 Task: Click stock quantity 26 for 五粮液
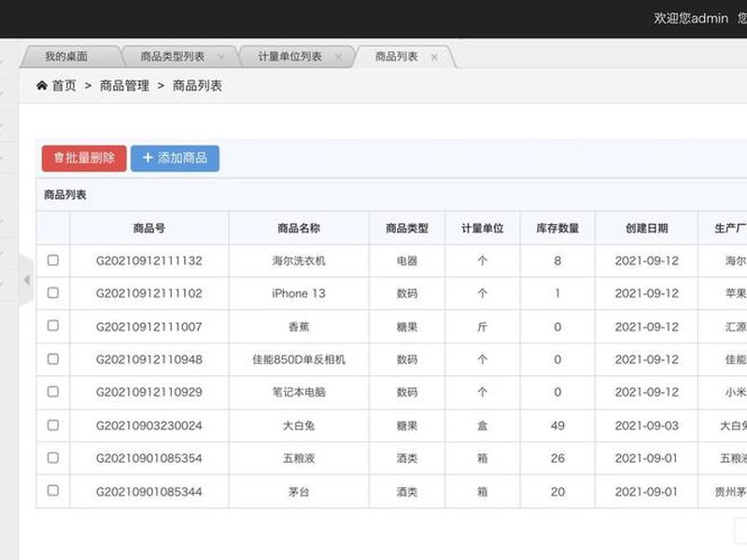click(557, 458)
